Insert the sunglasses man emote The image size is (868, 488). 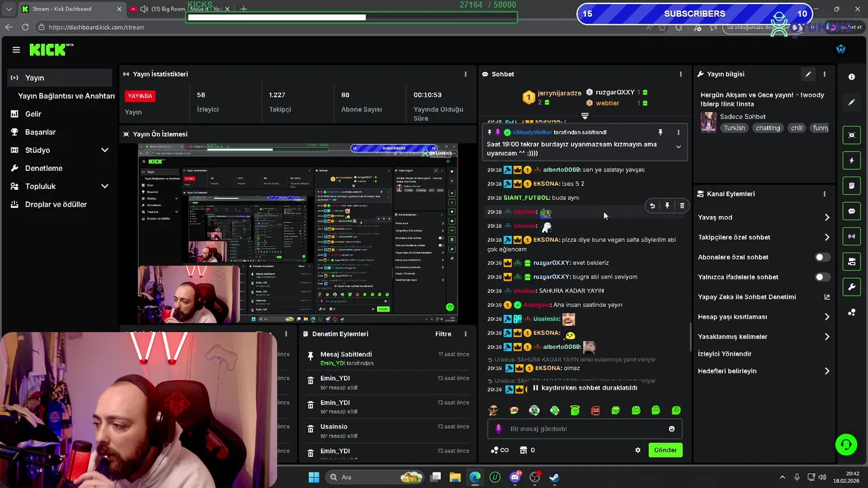tap(494, 410)
